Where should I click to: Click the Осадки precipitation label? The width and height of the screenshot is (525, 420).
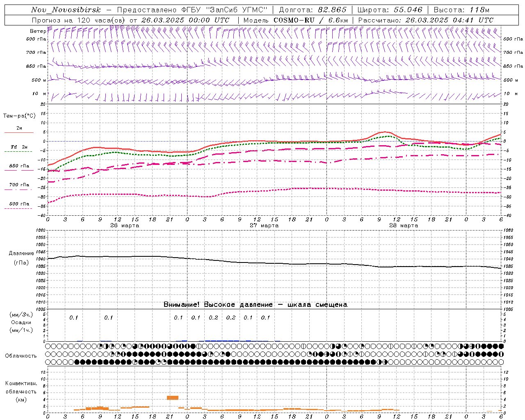pyautogui.click(x=21, y=322)
